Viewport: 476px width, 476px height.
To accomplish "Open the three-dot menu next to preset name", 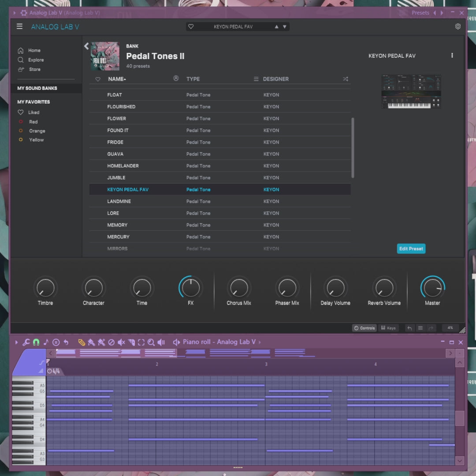I will pos(452,56).
